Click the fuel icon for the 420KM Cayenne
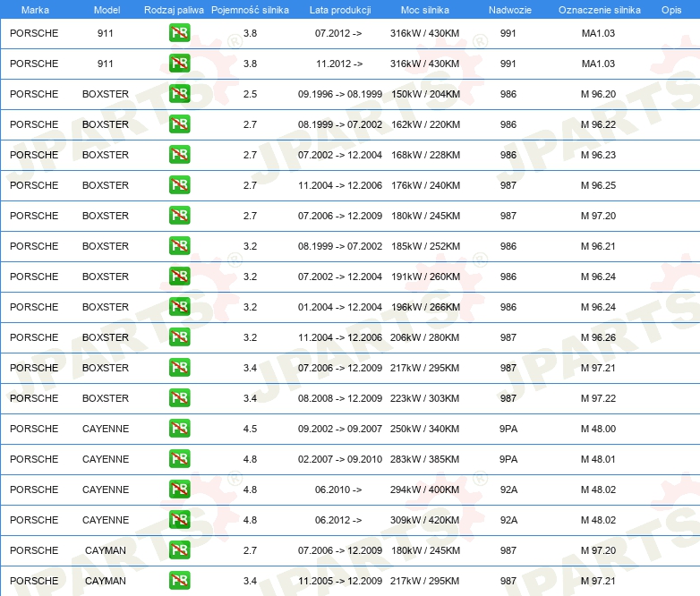This screenshot has height=596, width=700. pos(179,520)
